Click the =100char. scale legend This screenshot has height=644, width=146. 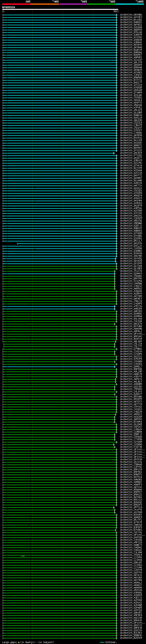(108, 642)
